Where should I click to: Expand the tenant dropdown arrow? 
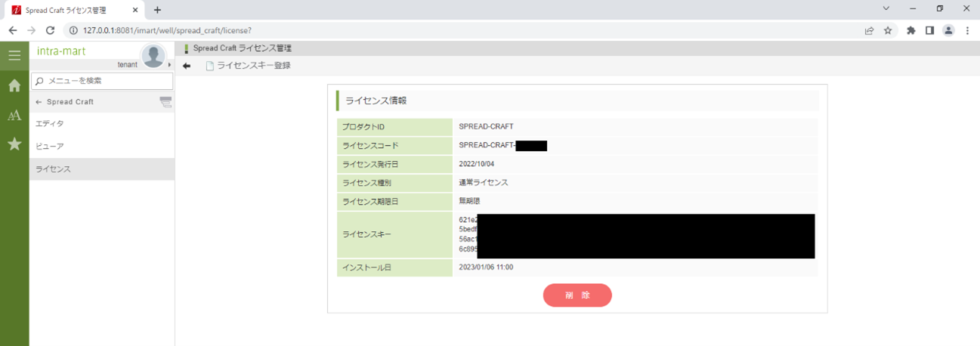pyautogui.click(x=169, y=65)
